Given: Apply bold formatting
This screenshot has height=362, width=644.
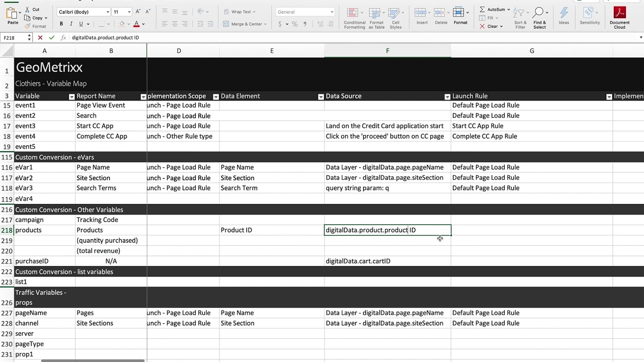Looking at the screenshot, I should [x=61, y=24].
